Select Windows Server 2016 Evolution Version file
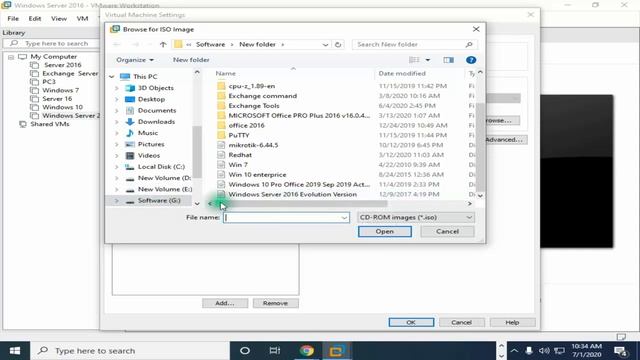The width and height of the screenshot is (640, 360). (293, 194)
